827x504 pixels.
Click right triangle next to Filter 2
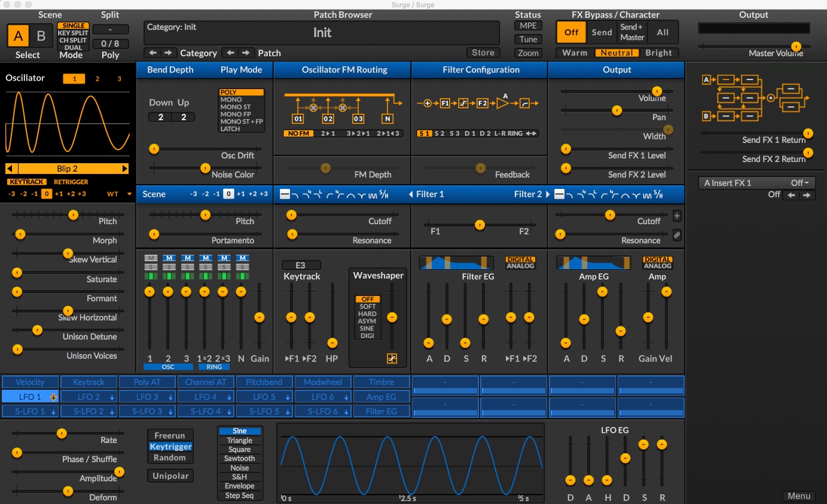pos(548,194)
